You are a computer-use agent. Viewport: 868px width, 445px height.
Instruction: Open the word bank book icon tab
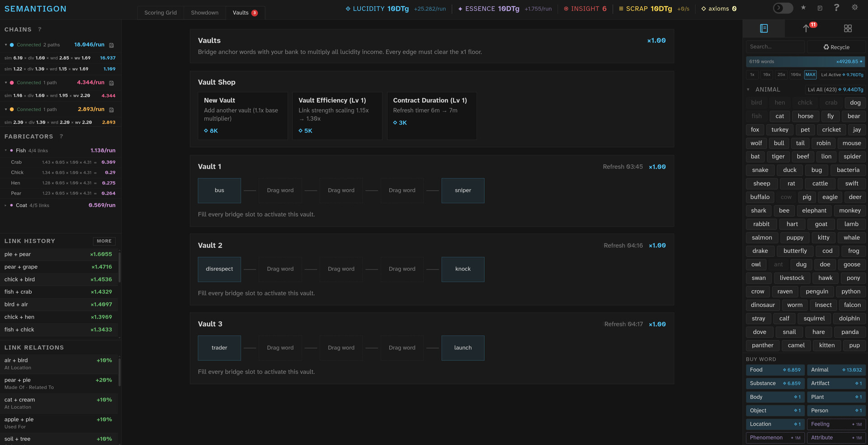click(x=764, y=28)
